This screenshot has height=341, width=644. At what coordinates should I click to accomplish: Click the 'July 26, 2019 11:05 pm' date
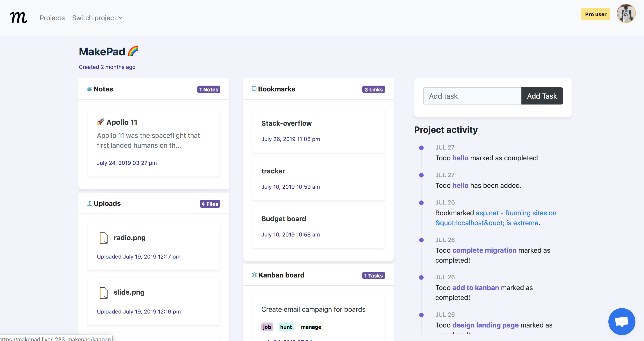[290, 139]
